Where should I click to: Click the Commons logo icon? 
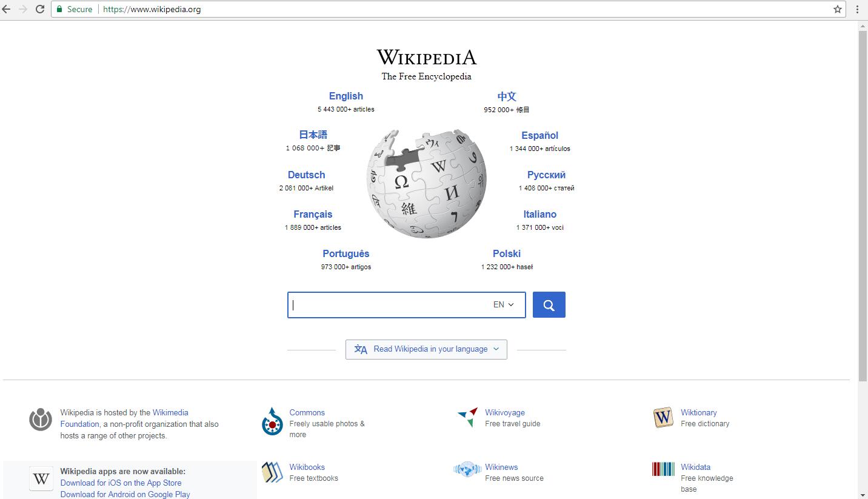pyautogui.click(x=272, y=421)
